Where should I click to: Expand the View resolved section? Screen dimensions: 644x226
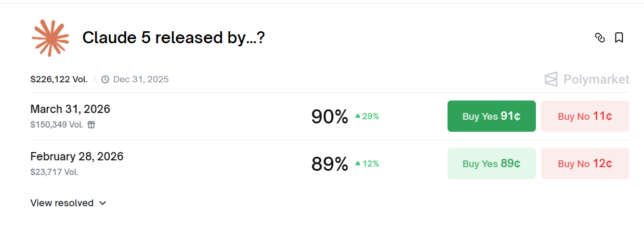point(69,203)
